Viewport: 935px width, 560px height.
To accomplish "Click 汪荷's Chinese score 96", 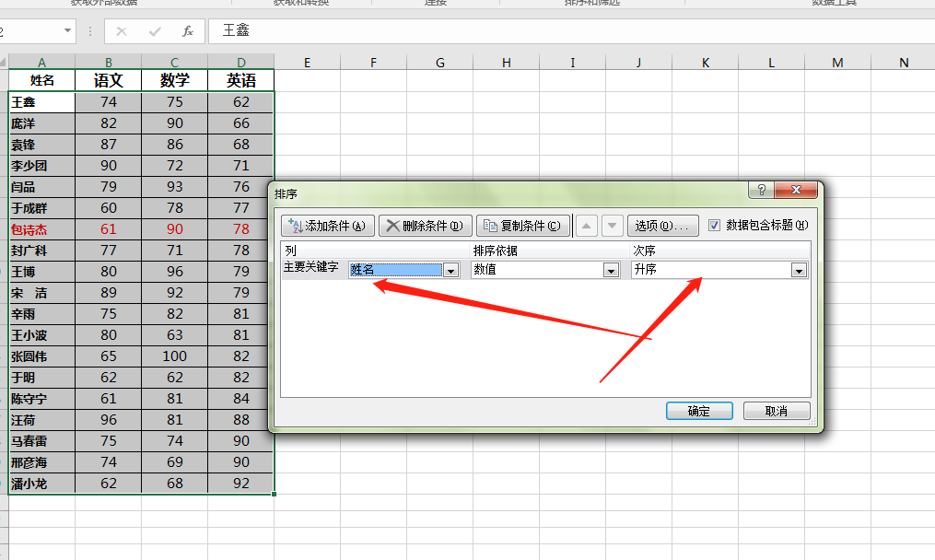I will click(x=109, y=420).
